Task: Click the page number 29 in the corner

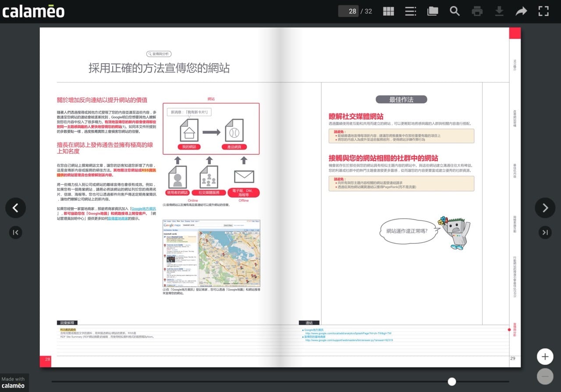Action: tap(512, 359)
